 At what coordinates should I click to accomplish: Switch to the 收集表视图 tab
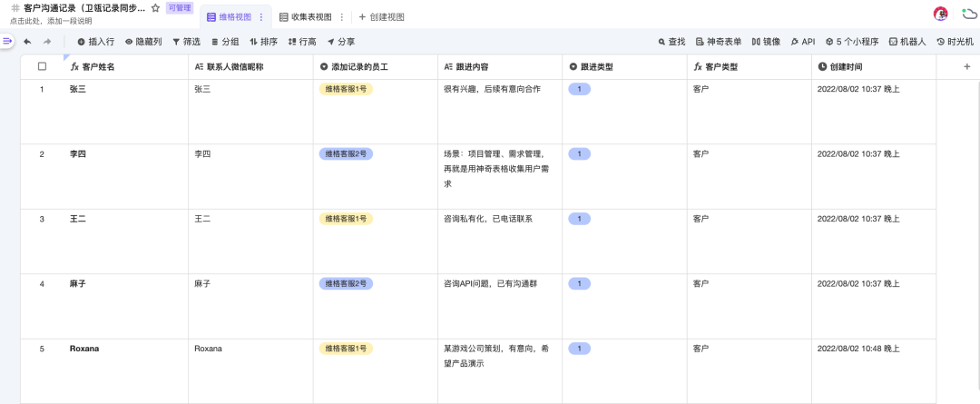point(305,17)
